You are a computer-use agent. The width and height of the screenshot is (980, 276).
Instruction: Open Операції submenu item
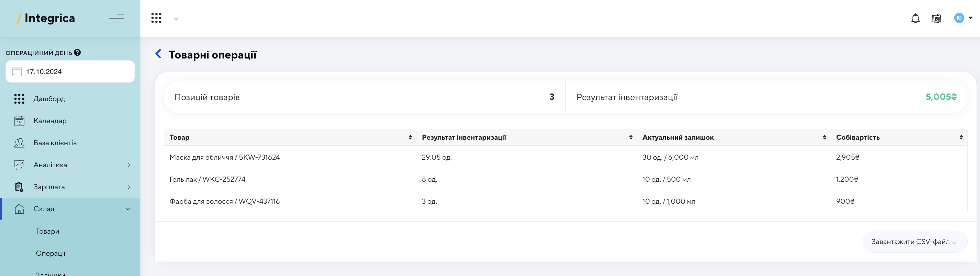coord(51,254)
